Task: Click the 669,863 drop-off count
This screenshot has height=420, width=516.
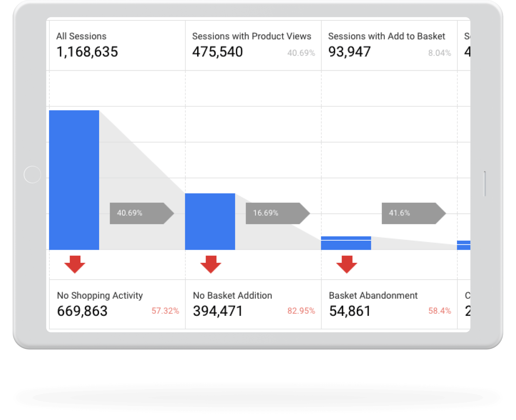Action: point(82,311)
